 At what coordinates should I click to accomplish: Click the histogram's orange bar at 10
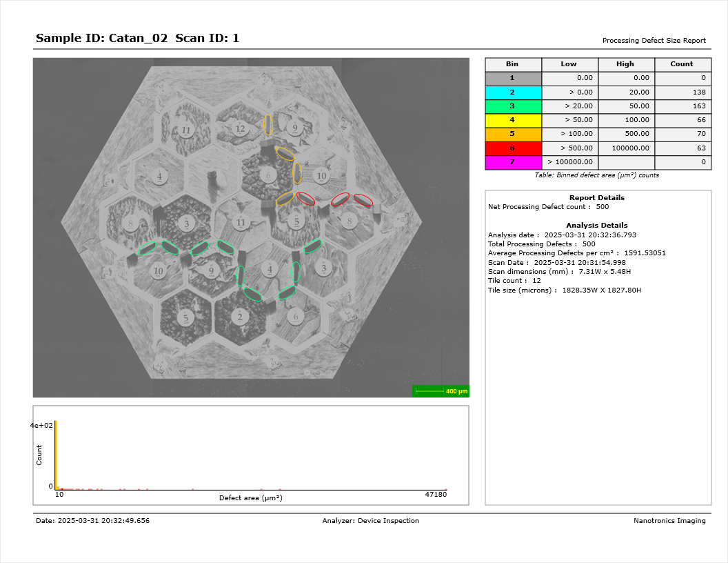point(56,455)
